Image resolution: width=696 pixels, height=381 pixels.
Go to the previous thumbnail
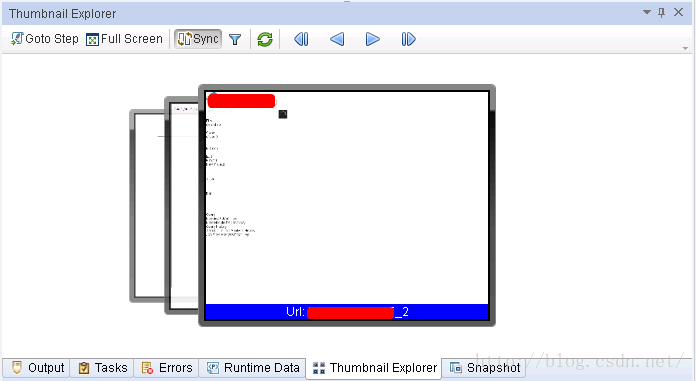(337, 40)
